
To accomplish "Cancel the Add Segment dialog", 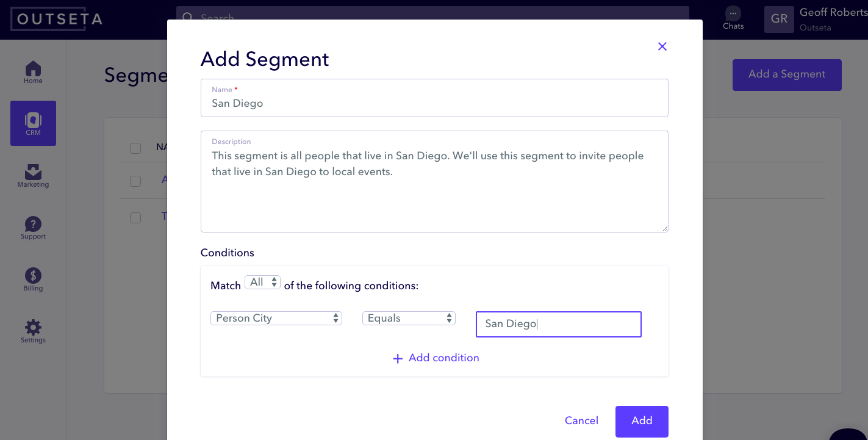I will click(x=581, y=421).
